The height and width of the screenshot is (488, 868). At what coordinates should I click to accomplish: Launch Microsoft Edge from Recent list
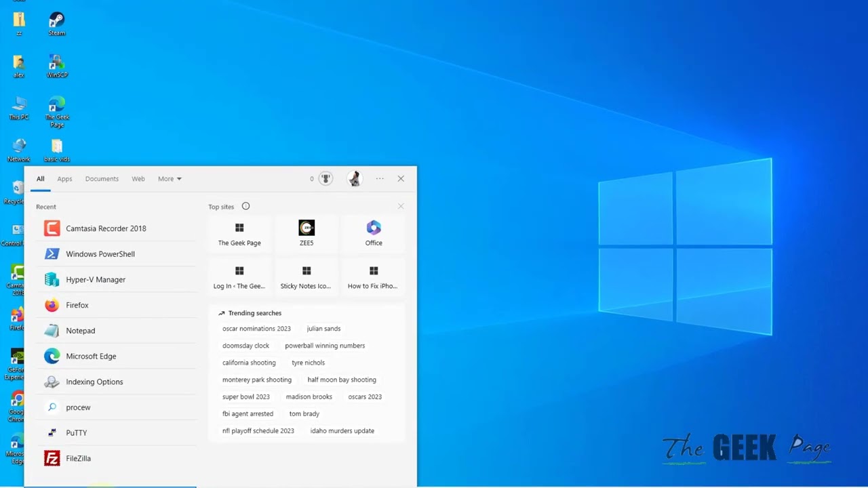point(117,356)
